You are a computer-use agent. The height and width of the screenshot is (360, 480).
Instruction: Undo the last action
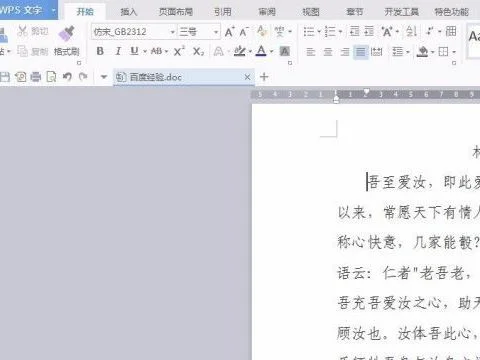(67, 77)
